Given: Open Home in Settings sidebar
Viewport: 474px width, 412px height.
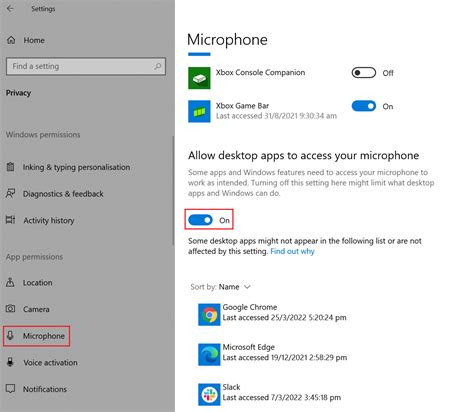Looking at the screenshot, I should (x=34, y=40).
